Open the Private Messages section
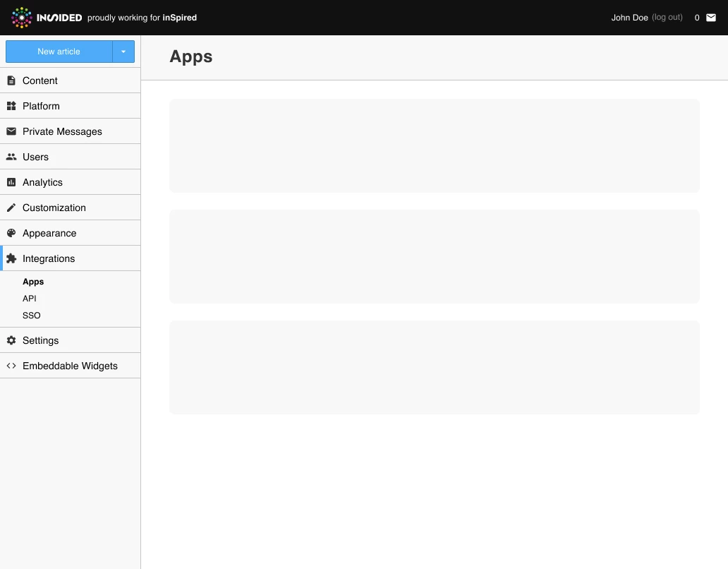The height and width of the screenshot is (569, 728). pyautogui.click(x=70, y=131)
